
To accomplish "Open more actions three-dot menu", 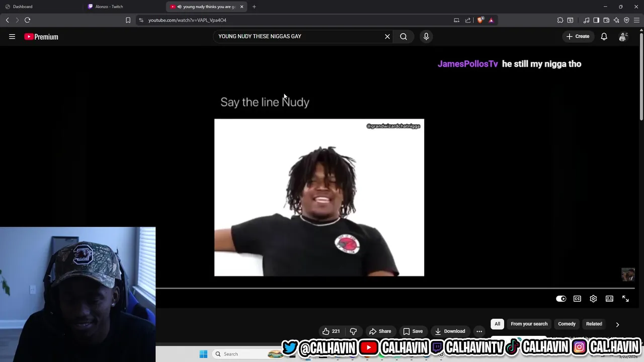I will [x=479, y=331].
